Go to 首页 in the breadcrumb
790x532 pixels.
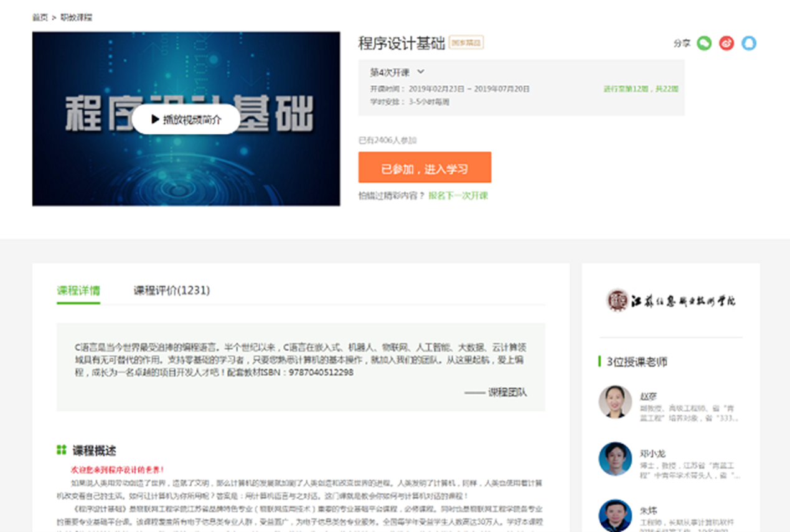click(x=40, y=17)
